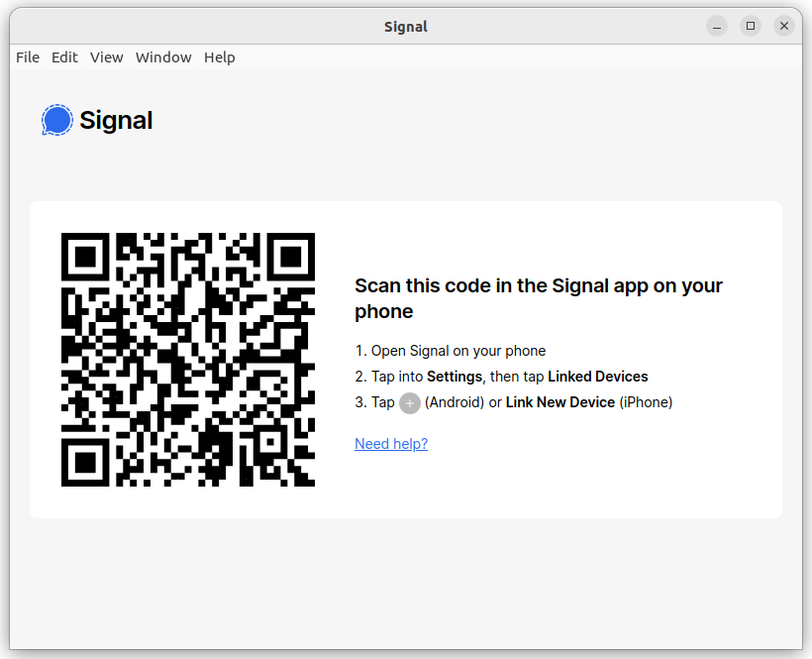Select the Open Signal on your phone step

pyautogui.click(x=450, y=351)
